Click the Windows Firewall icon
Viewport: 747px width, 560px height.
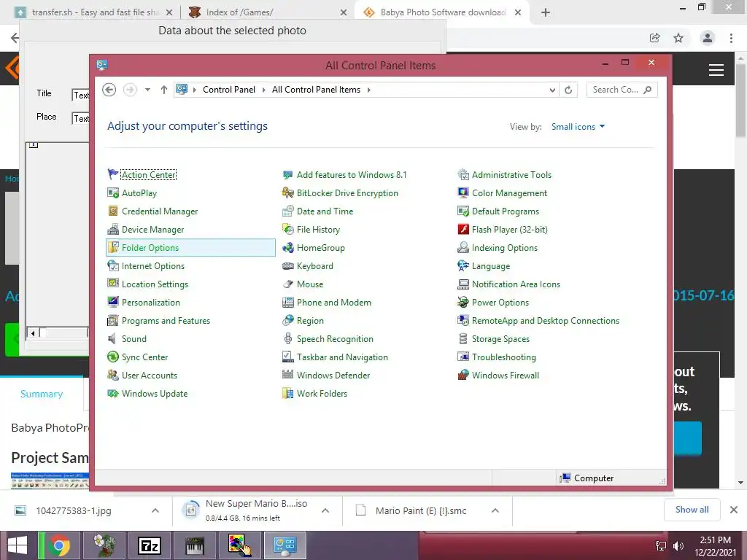(x=463, y=376)
